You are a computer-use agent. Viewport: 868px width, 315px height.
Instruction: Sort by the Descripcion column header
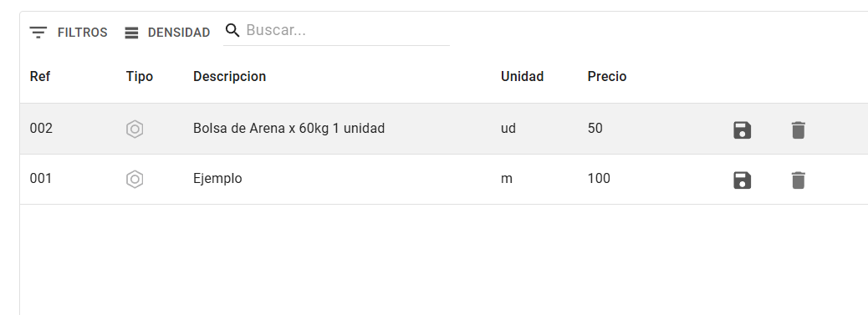[229, 76]
